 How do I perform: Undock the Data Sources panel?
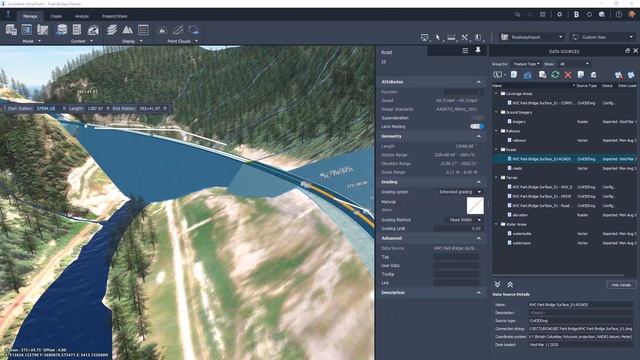pos(627,51)
